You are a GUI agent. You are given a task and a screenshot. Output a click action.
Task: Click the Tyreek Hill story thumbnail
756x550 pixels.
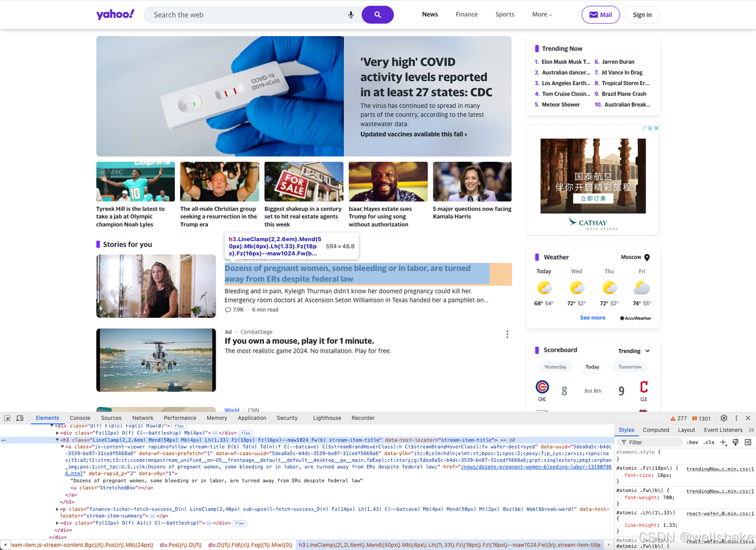(x=135, y=181)
